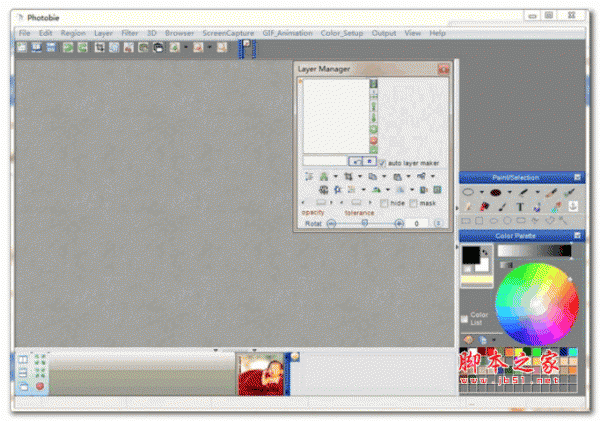The image size is (600, 421).
Task: Open small dropdown arrow beside globe icon
Action: tap(494, 339)
